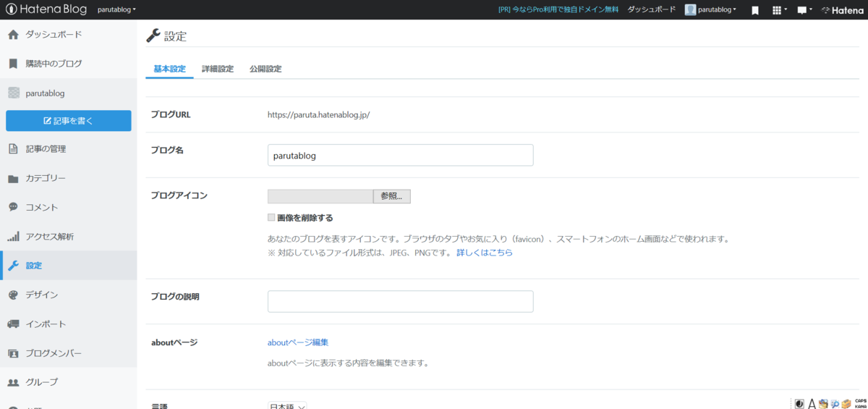Click the parutablog thumbnail in sidebar
The width and height of the screenshot is (868, 409).
click(x=13, y=93)
